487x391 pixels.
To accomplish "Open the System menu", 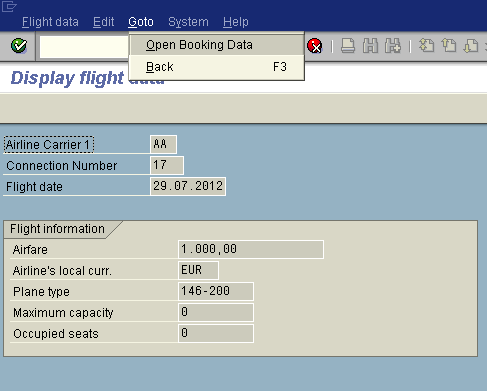I will tap(188, 22).
